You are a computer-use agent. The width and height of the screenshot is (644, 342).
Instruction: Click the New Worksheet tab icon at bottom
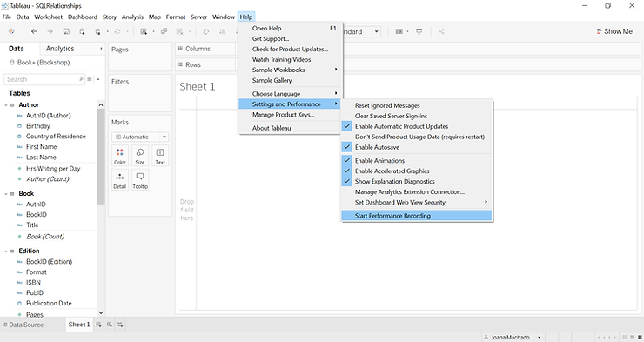tap(98, 325)
